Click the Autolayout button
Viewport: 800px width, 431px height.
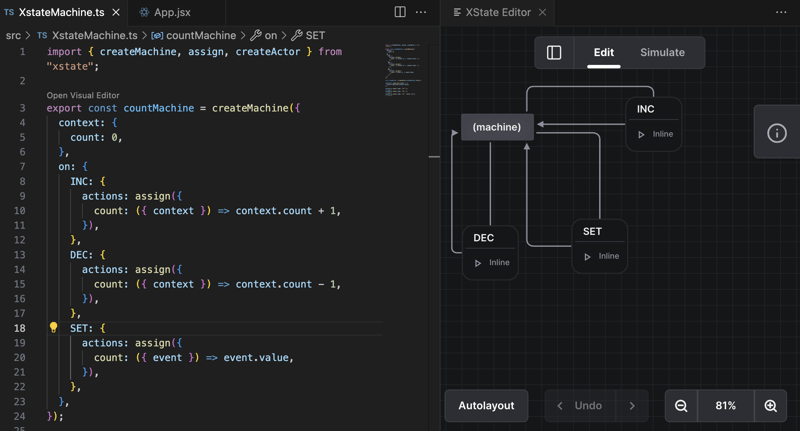(x=486, y=406)
